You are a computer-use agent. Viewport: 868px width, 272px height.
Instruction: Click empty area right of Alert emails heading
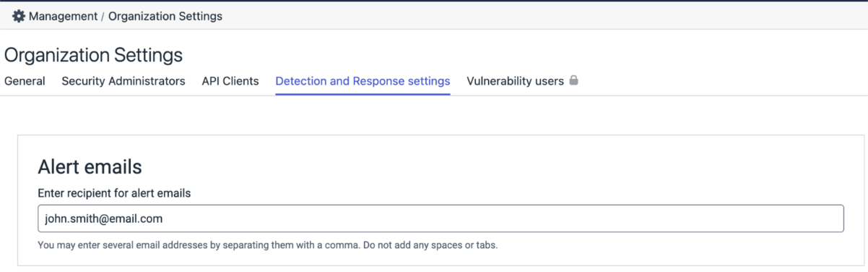(491, 167)
